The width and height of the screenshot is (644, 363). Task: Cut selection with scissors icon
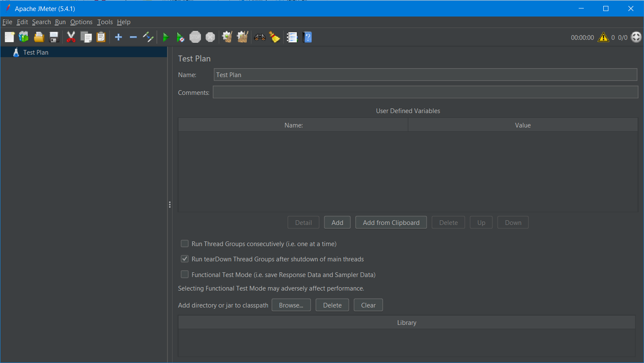(71, 37)
